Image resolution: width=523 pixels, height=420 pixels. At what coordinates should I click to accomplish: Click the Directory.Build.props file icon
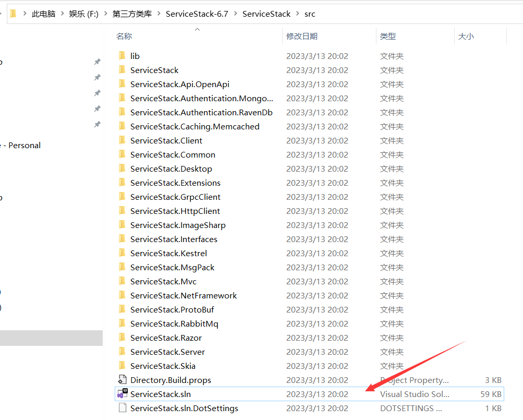122,380
